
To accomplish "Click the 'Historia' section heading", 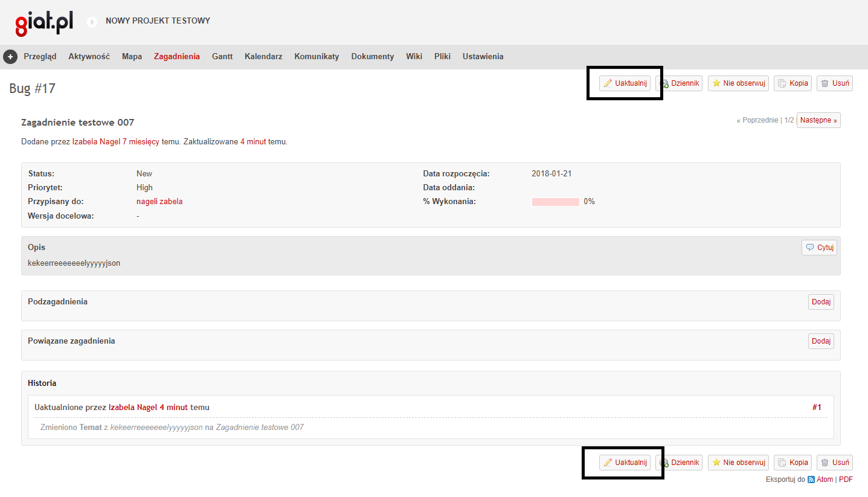I will [x=42, y=383].
